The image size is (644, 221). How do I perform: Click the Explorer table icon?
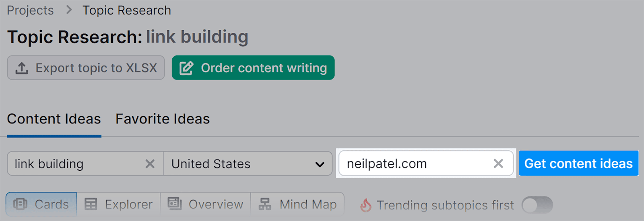(91, 205)
